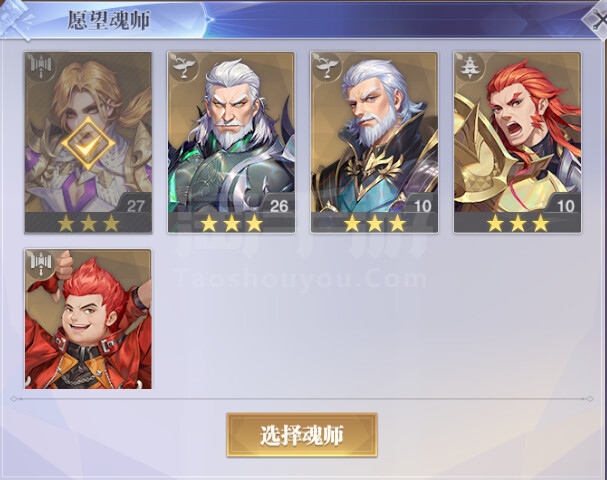Image resolution: width=607 pixels, height=480 pixels.
Task: Click the 愿望魂师 title header
Action: 109,20
